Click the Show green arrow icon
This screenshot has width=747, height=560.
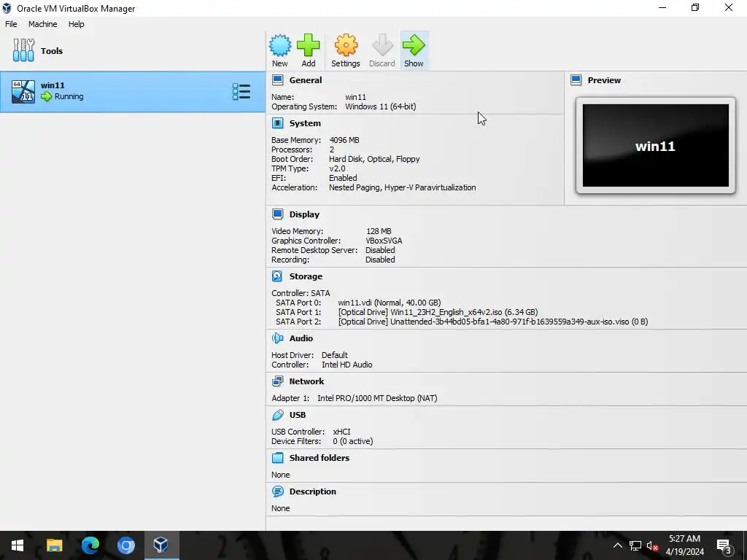coord(414,45)
